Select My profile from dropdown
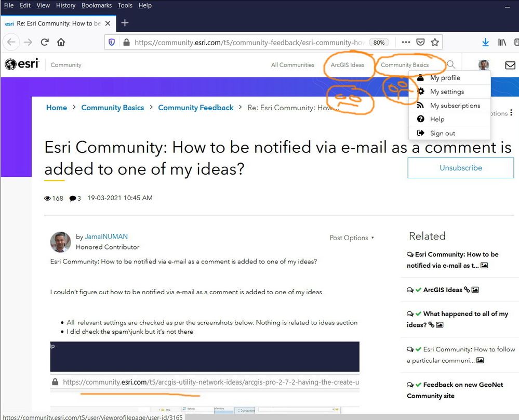Screen dimensions: 519x420 pyautogui.click(x=449, y=78)
